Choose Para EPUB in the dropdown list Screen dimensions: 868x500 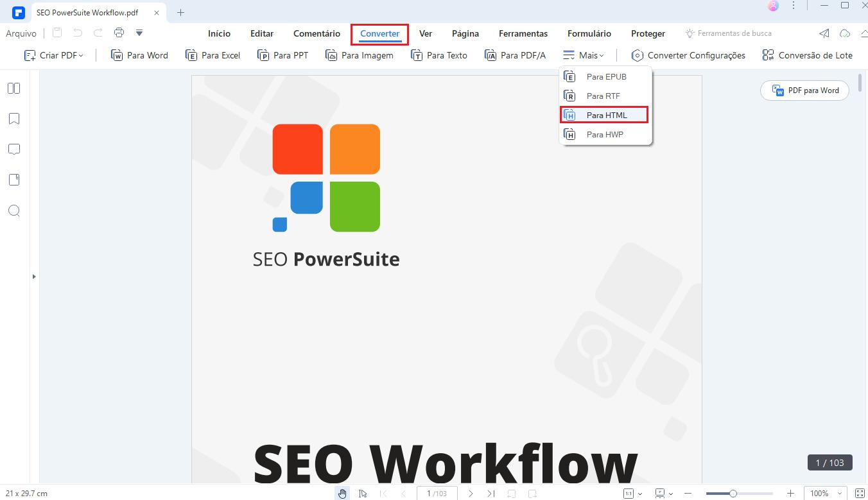(x=605, y=76)
